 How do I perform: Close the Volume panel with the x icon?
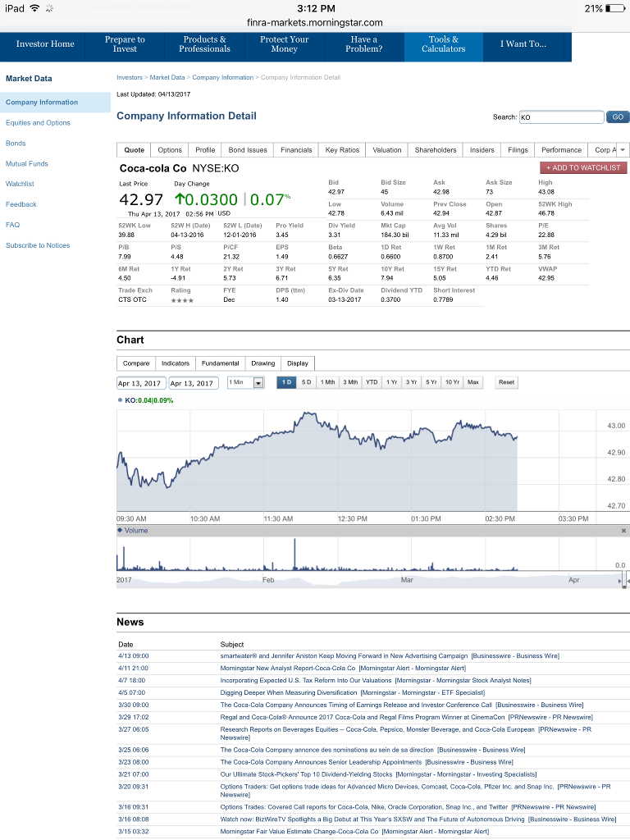coord(623,531)
